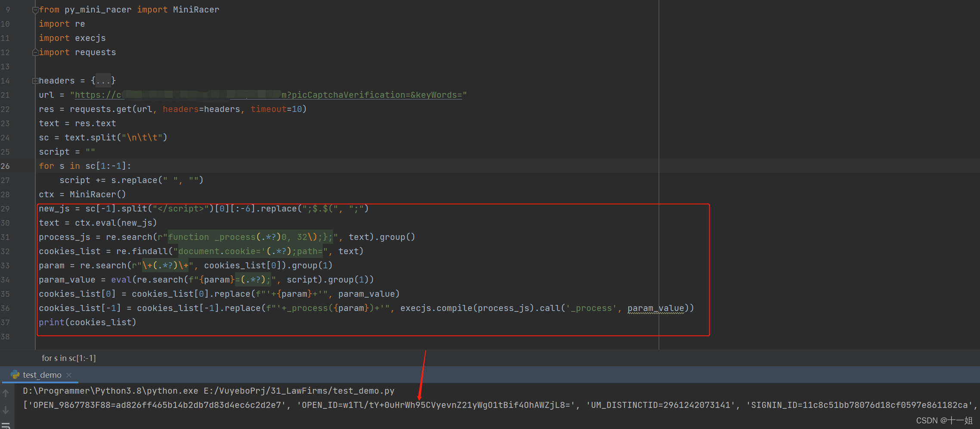Click the Python icon on test_demo tab
The height and width of the screenshot is (429, 980).
[x=15, y=375]
